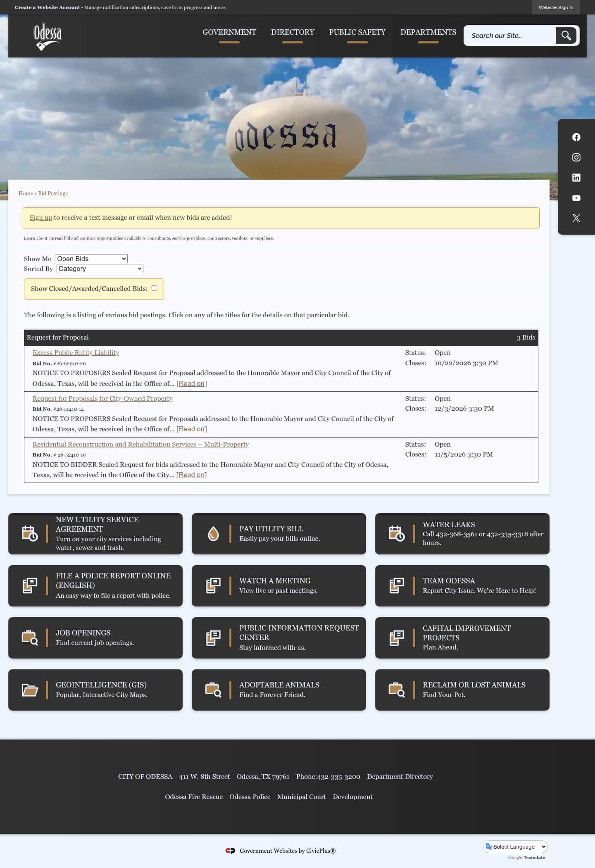Click the Pay Utility Bill water drop icon
Viewport: 595px width, 868px height.
coord(213,533)
